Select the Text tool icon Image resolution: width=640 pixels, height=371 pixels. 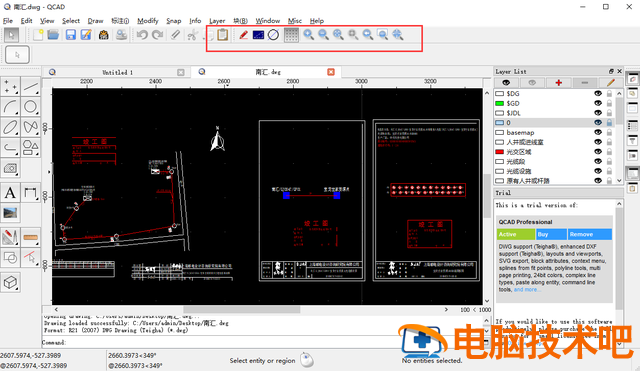point(10,193)
